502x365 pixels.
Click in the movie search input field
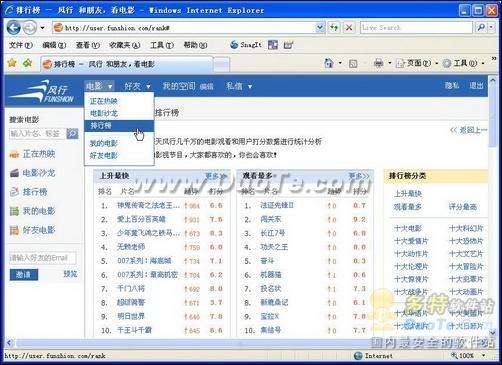(x=38, y=134)
